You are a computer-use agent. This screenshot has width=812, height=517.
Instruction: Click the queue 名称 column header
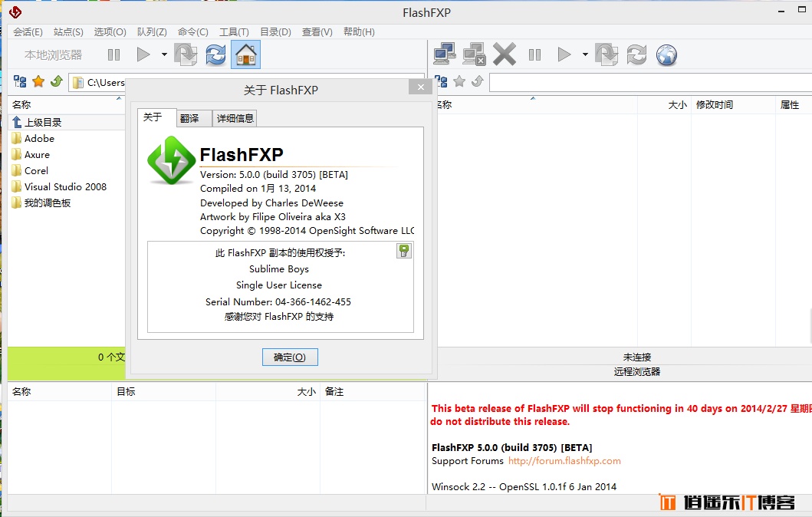click(60, 392)
